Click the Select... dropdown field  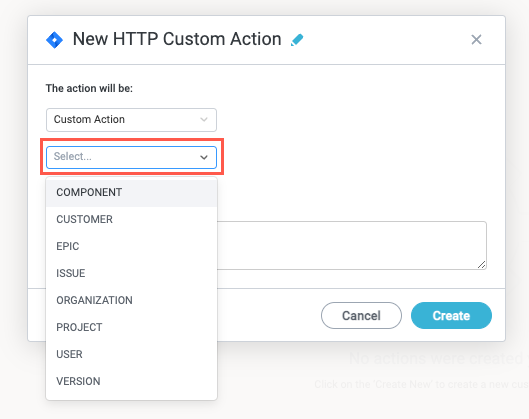(x=131, y=157)
